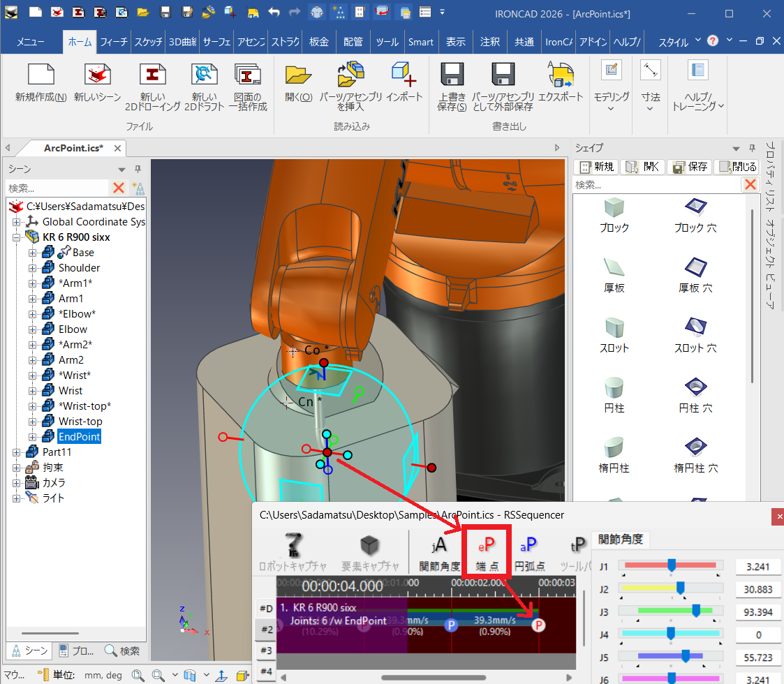
Task: Expand the Shoulder tree node
Action: click(32, 268)
